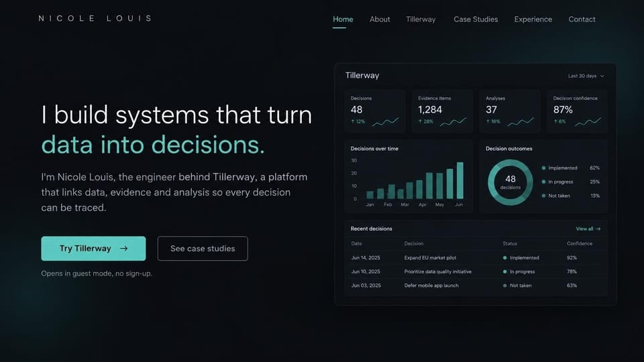Select the Expand EU market pilot row
Viewport: 644px width, 362px height.
point(476,257)
